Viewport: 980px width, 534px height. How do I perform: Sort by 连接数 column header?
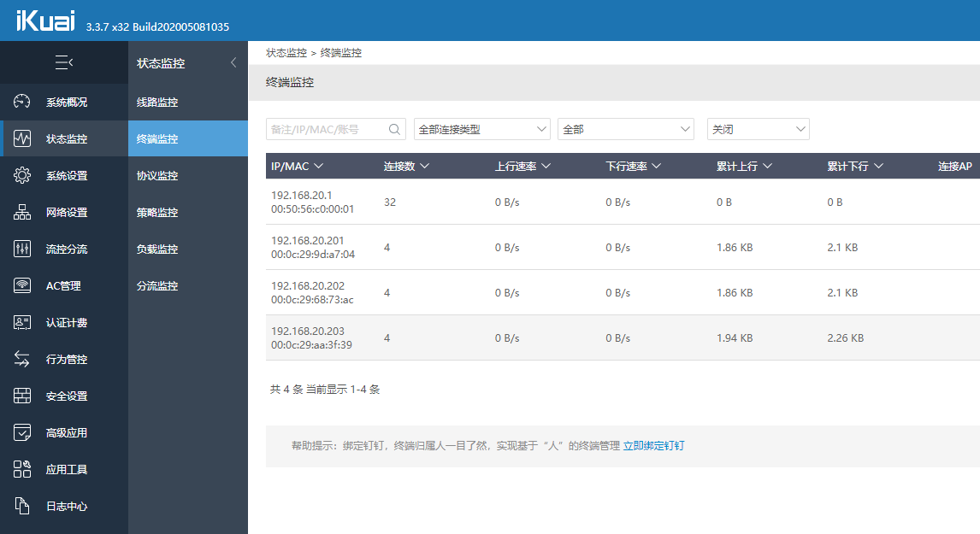[x=405, y=167]
